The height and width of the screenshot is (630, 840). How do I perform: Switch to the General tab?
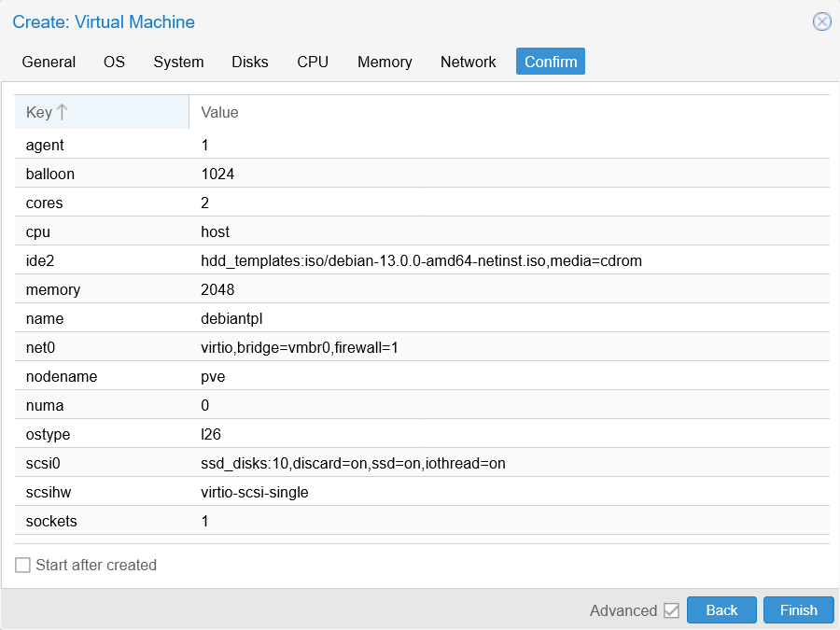pyautogui.click(x=49, y=62)
